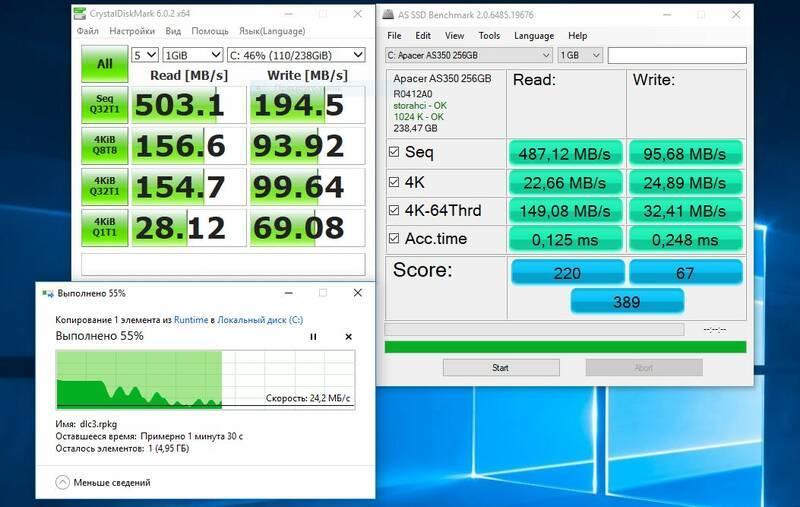The height and width of the screenshot is (507, 800).
Task: Open Помощь menu in CrystalDiskMark
Action: coord(210,31)
